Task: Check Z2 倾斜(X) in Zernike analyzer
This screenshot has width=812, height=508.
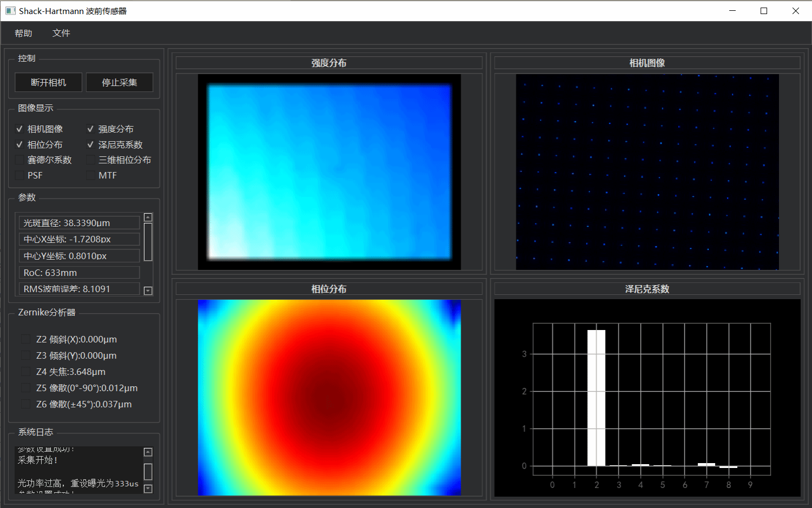Action: click(x=25, y=339)
